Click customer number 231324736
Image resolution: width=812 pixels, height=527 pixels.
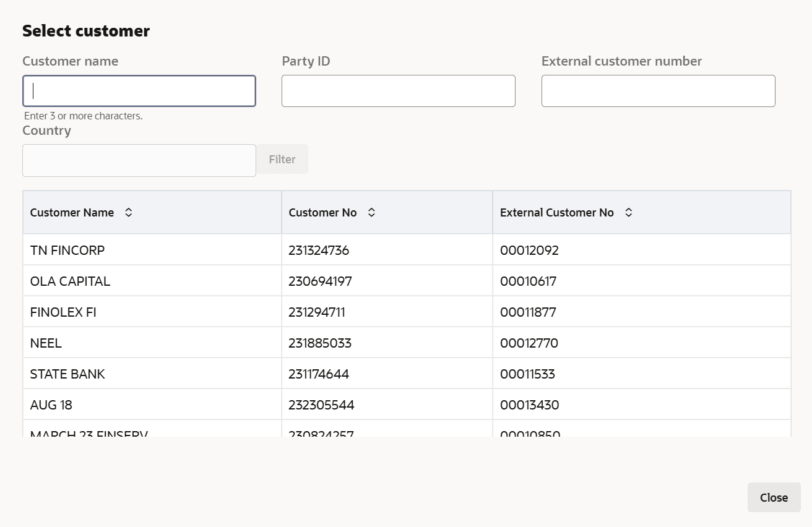[x=319, y=251]
